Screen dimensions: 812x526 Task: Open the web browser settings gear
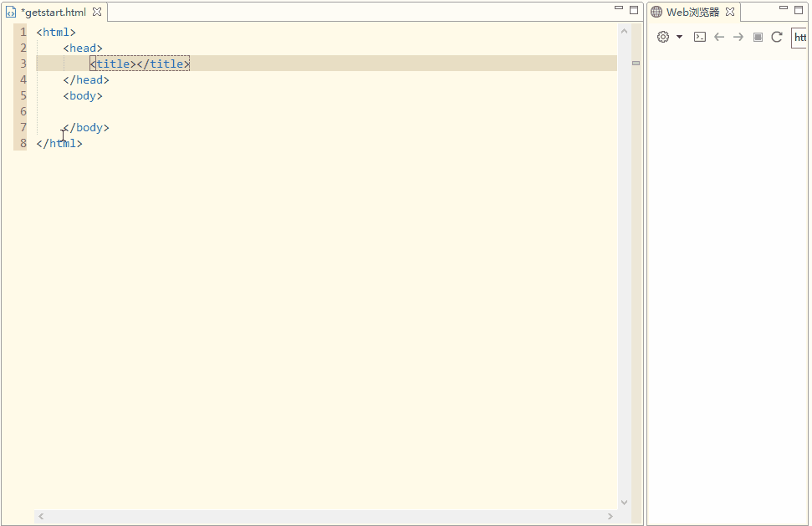[663, 37]
